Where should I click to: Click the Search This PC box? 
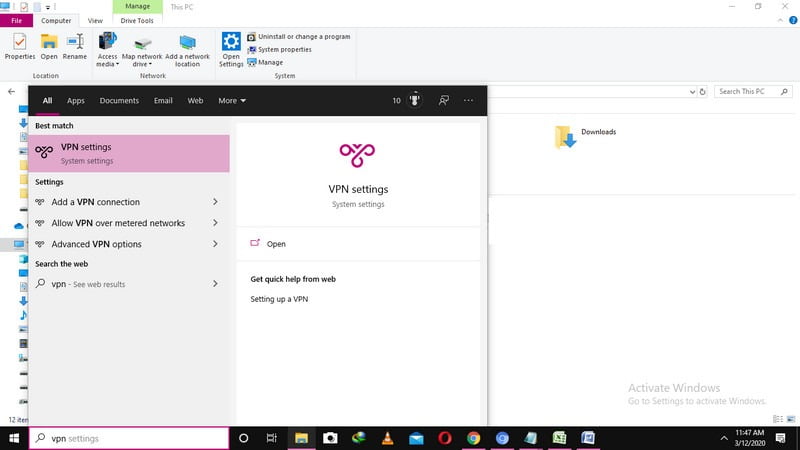(753, 92)
